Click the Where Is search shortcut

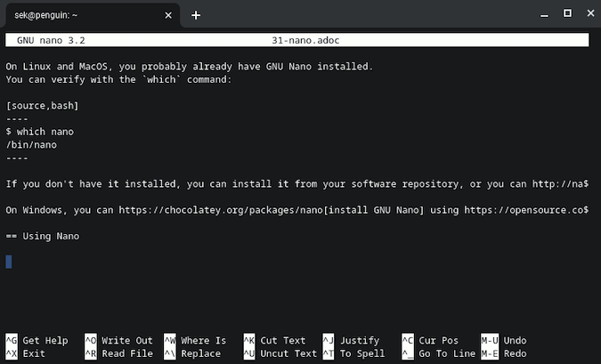pyautogui.click(x=203, y=340)
